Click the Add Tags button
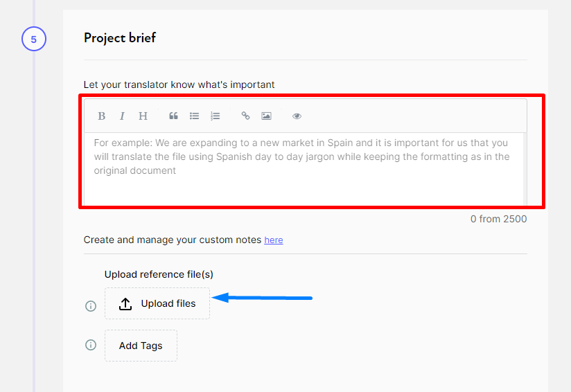This screenshot has height=392, width=571. pyautogui.click(x=141, y=346)
